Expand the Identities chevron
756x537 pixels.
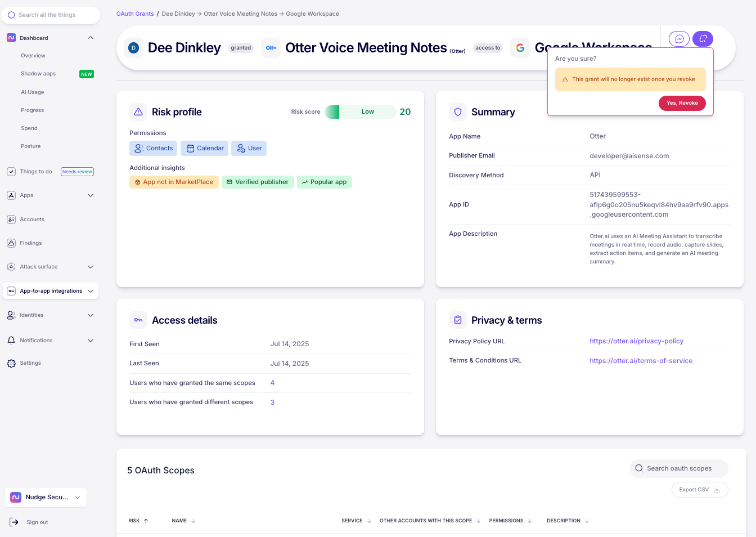91,315
